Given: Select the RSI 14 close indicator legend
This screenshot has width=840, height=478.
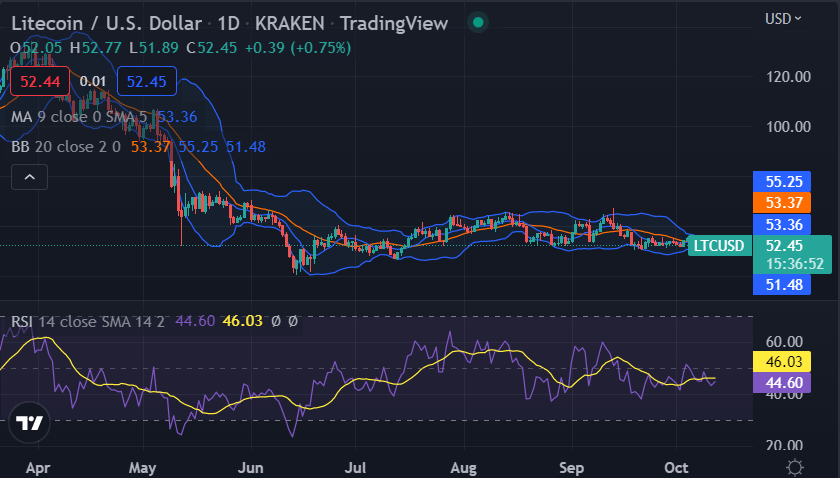Looking at the screenshot, I should click(154, 321).
